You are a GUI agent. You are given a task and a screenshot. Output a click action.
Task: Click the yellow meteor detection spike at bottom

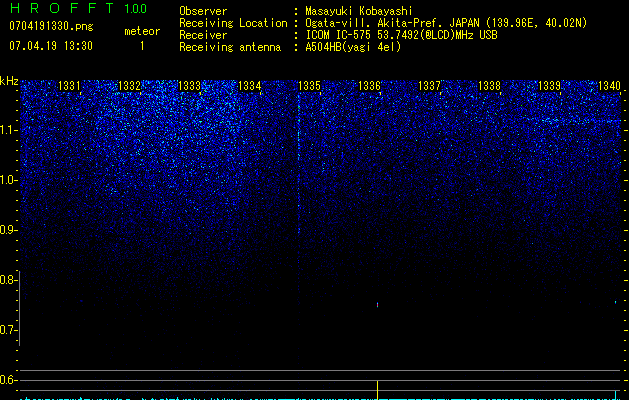[x=377, y=390]
